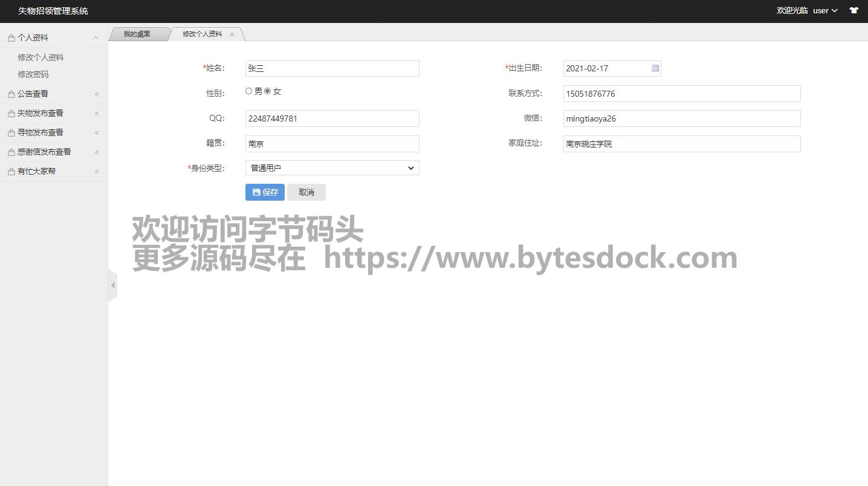Switch to the 我的桌面 tab
Screen dimensions: 868x486
[x=137, y=34]
